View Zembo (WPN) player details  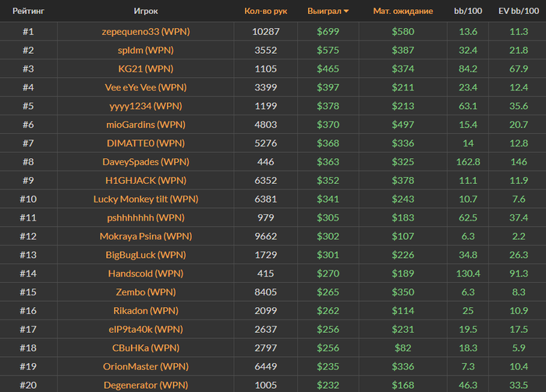146,292
